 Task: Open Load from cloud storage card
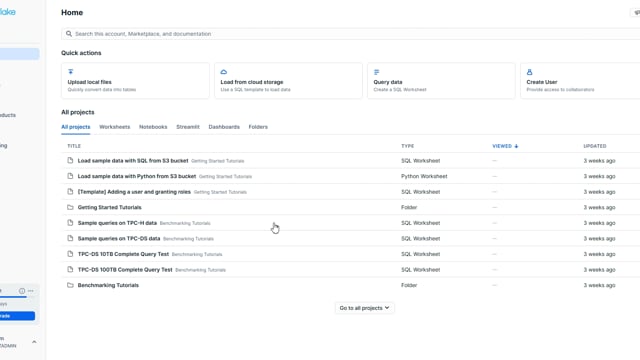click(x=288, y=81)
